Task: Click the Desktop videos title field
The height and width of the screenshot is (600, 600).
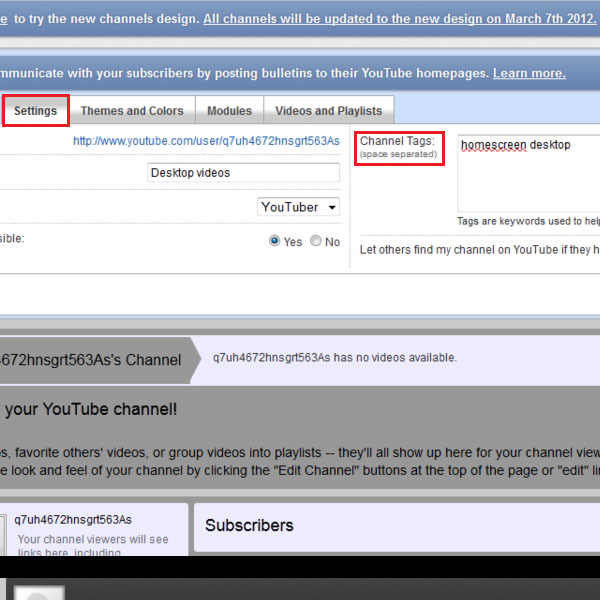Action: click(x=243, y=173)
